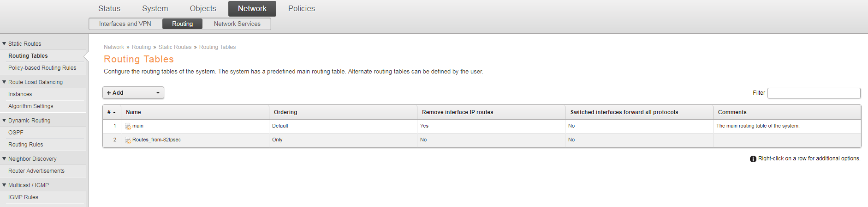
Task: Click the main routing table icon
Action: 128,126
